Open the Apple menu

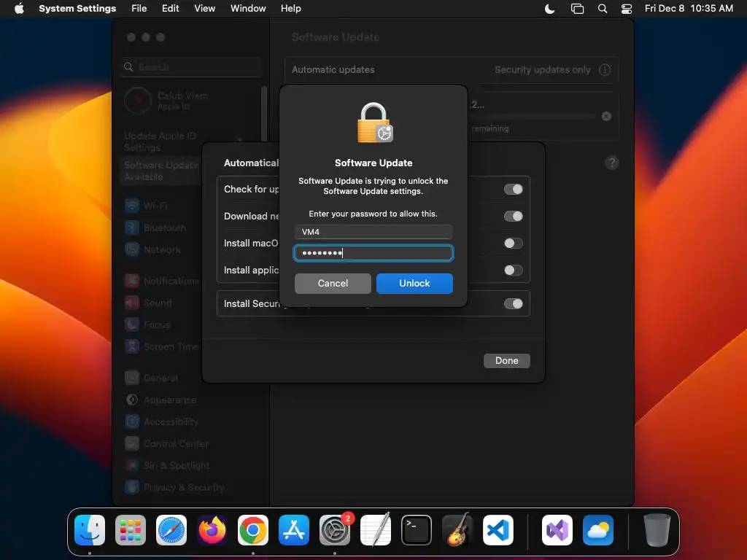click(19, 9)
